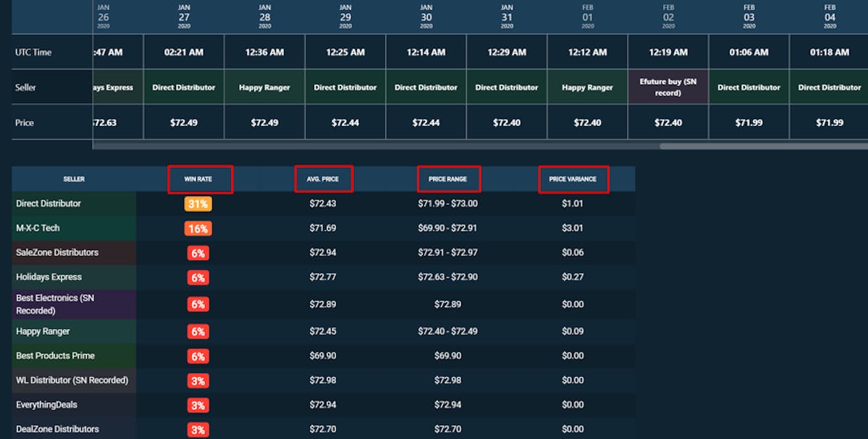Click the AVG. PRICE column header
The width and height of the screenshot is (868, 439).
[323, 179]
